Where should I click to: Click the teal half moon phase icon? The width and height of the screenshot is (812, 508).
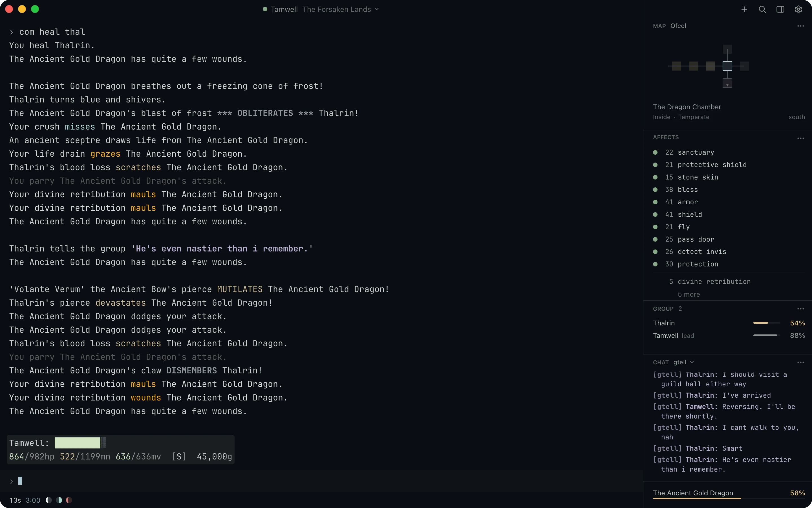pyautogui.click(x=59, y=500)
